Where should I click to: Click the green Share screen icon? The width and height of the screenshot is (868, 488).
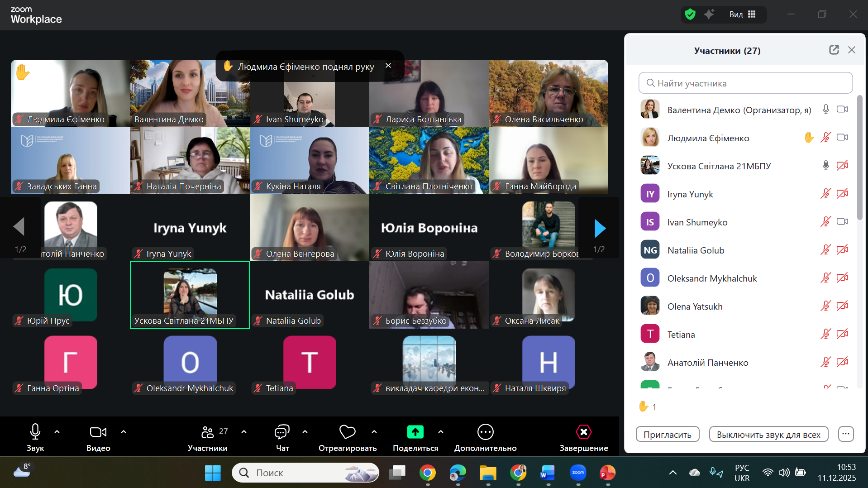point(415,432)
